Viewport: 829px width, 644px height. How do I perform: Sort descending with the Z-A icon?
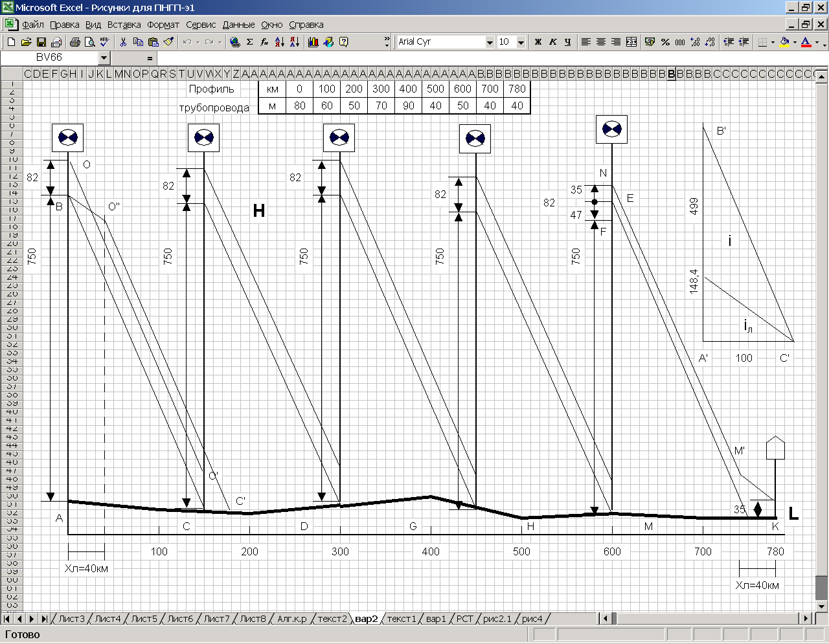295,42
